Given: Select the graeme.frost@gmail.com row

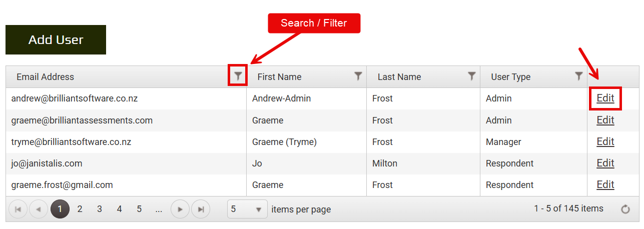Looking at the screenshot, I should coord(62,185).
